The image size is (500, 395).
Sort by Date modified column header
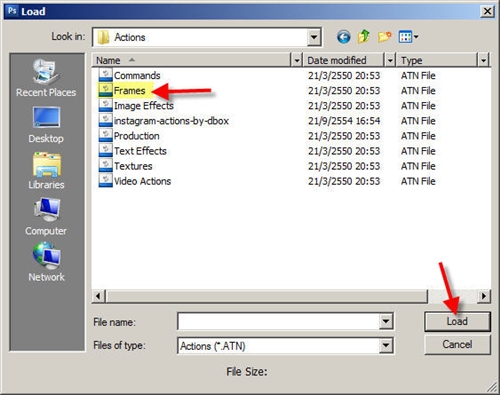(337, 60)
